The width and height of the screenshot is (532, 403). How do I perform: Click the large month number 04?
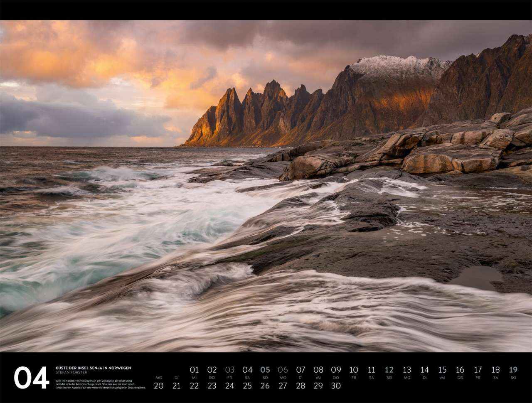32,378
